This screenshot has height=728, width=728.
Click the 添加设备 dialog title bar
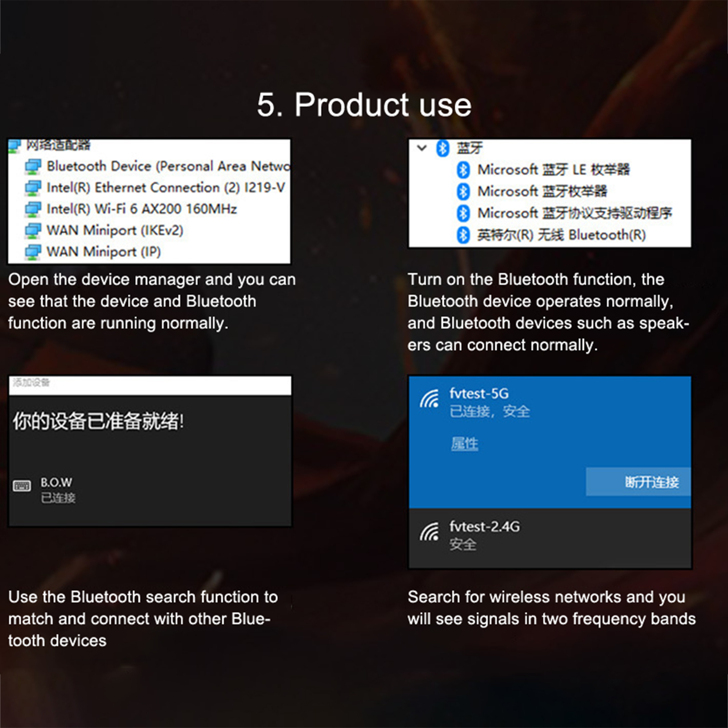pos(150,385)
